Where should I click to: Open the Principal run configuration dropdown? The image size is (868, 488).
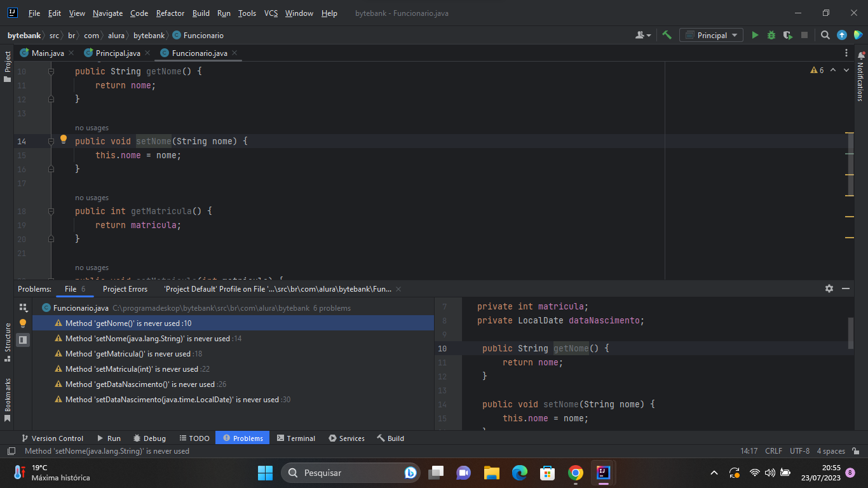(711, 36)
